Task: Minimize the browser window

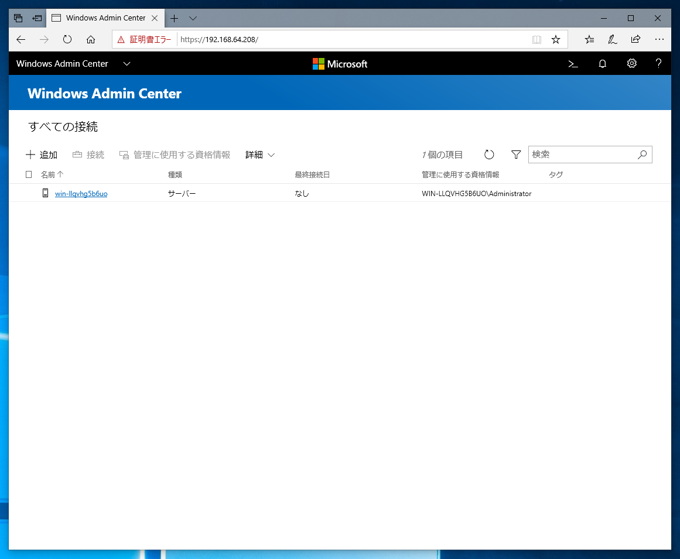Action: pyautogui.click(x=604, y=18)
